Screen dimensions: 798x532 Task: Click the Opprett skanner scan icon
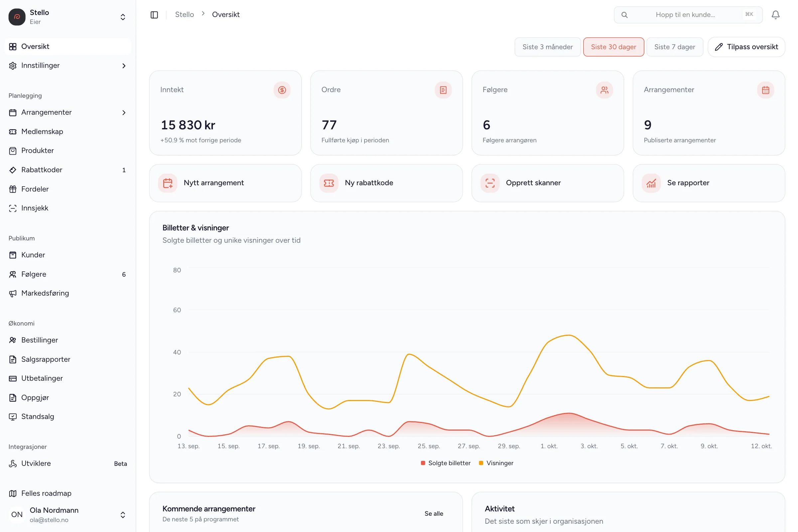point(490,183)
